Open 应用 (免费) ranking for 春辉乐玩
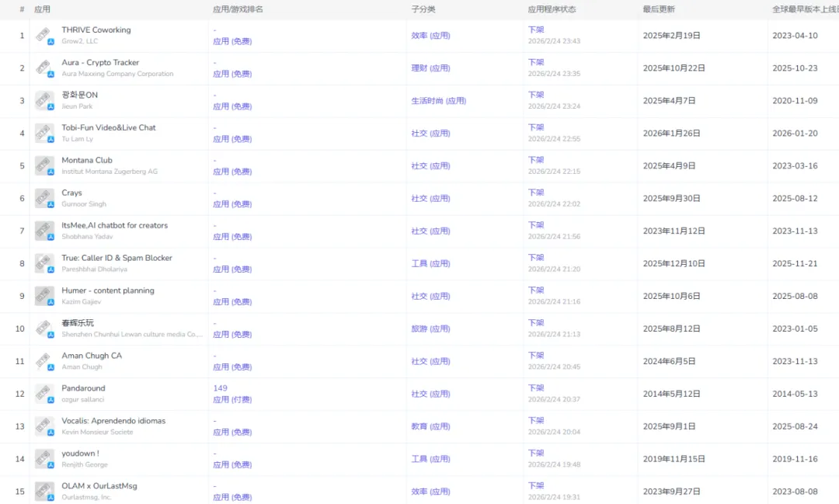The width and height of the screenshot is (839, 504). click(232, 335)
